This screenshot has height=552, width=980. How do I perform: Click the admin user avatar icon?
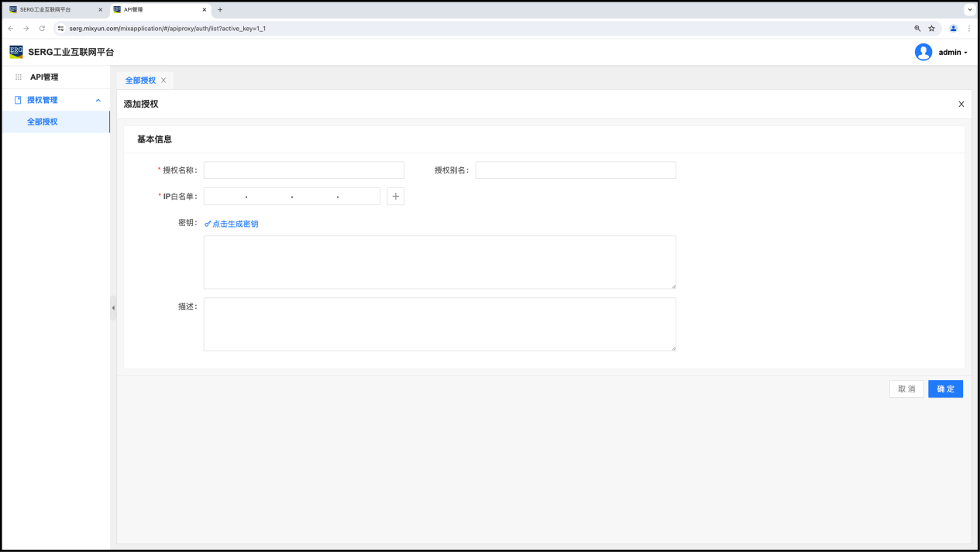[923, 52]
